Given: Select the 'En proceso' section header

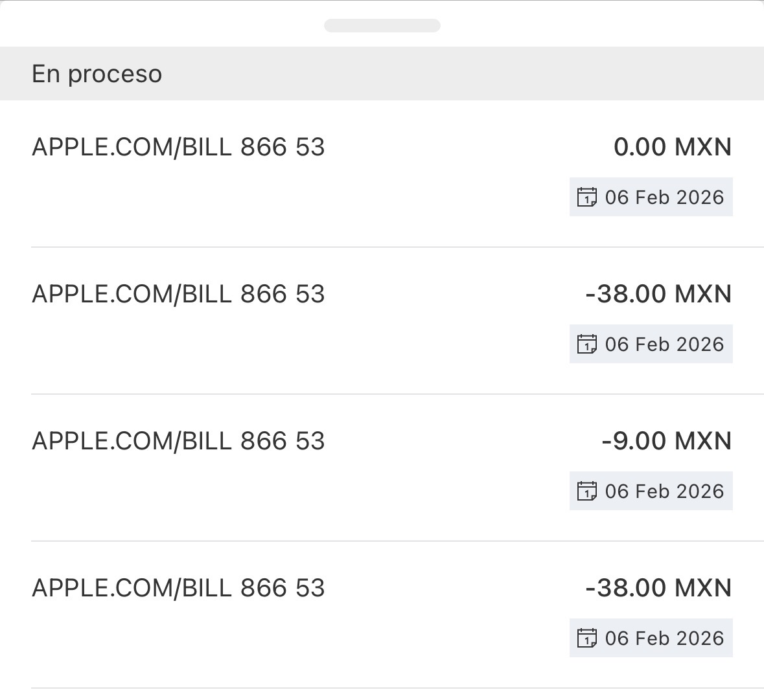Looking at the screenshot, I should [x=97, y=74].
